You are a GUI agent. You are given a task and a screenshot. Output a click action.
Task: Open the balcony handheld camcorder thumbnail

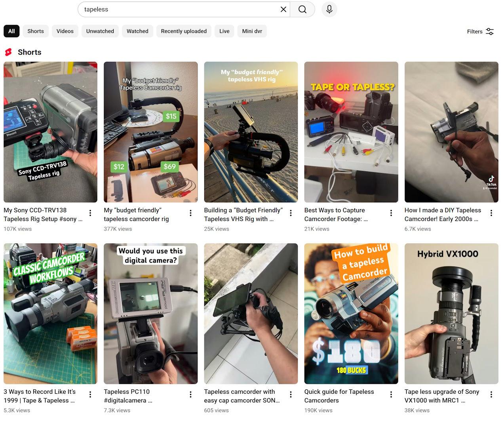tap(251, 314)
